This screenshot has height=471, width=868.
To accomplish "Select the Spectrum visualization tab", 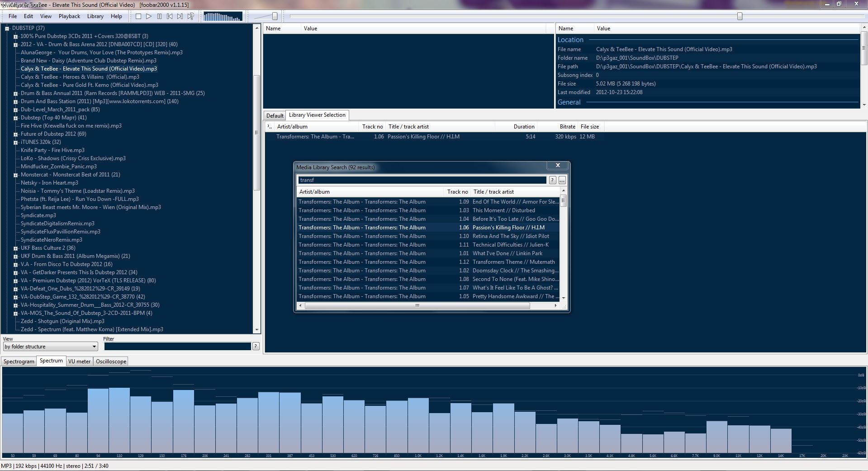I will (51, 361).
